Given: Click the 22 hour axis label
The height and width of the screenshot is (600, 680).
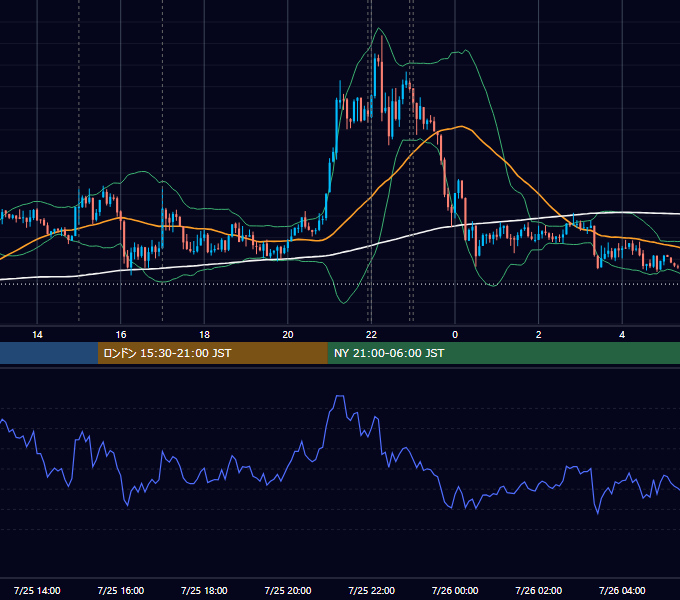Looking at the screenshot, I should click(371, 335).
